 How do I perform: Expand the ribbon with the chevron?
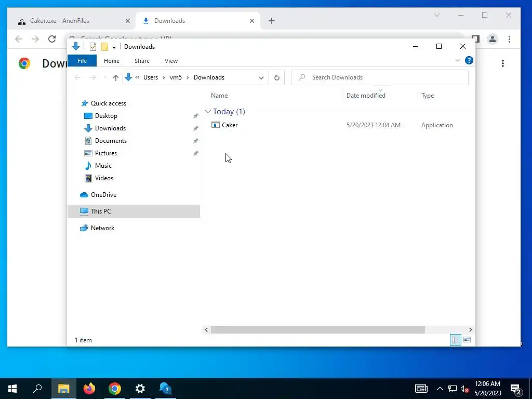tap(457, 60)
